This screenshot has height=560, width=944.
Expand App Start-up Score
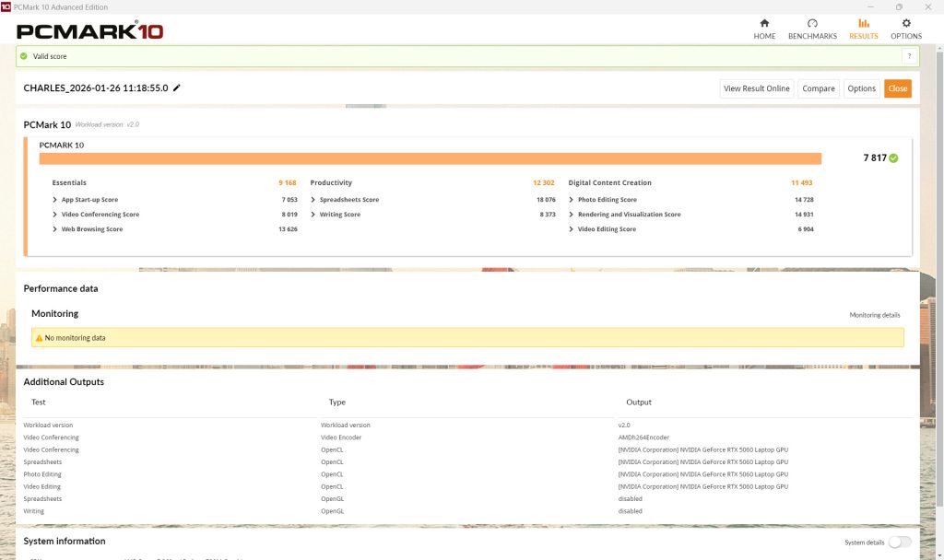point(54,200)
